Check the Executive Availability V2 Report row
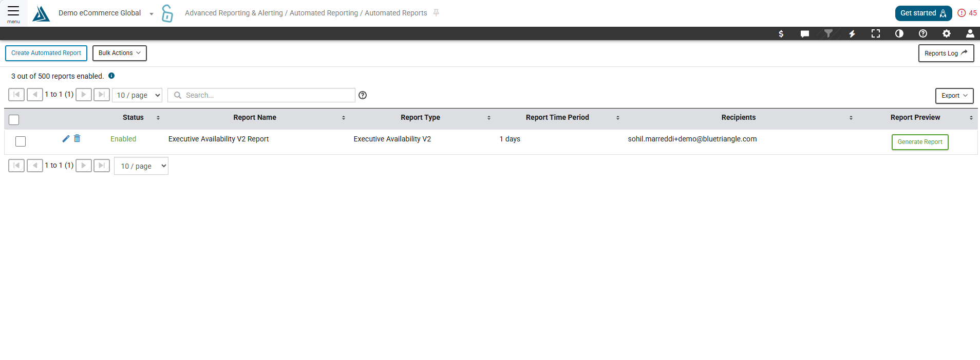This screenshot has width=980, height=360. tap(21, 141)
